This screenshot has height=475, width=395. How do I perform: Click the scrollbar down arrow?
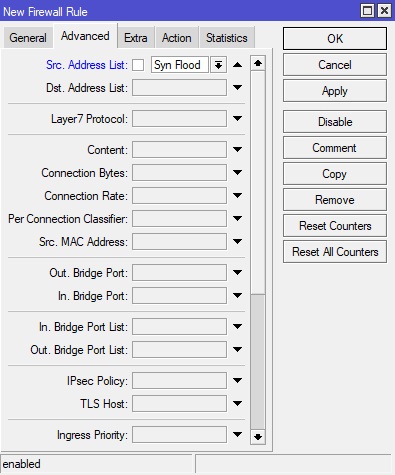[258, 437]
